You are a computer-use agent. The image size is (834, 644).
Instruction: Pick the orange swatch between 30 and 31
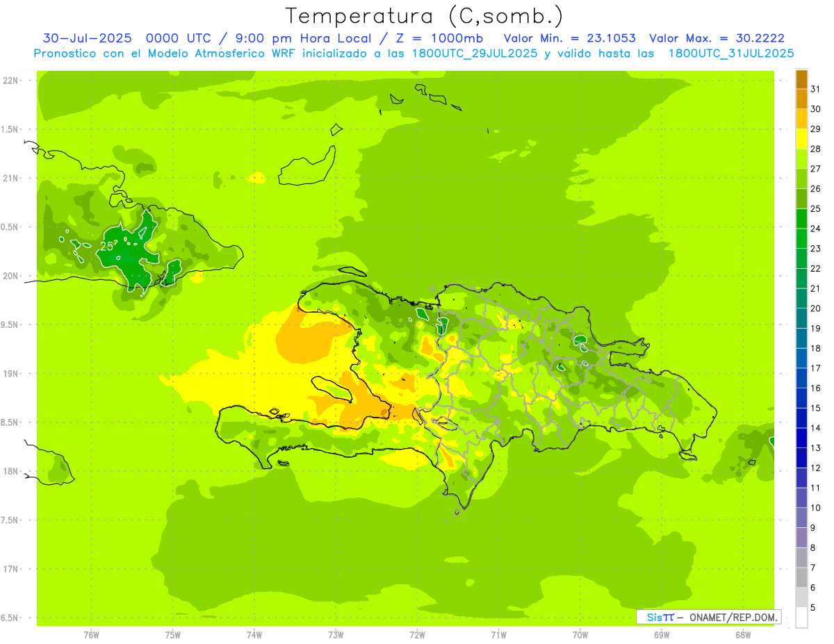pos(801,99)
